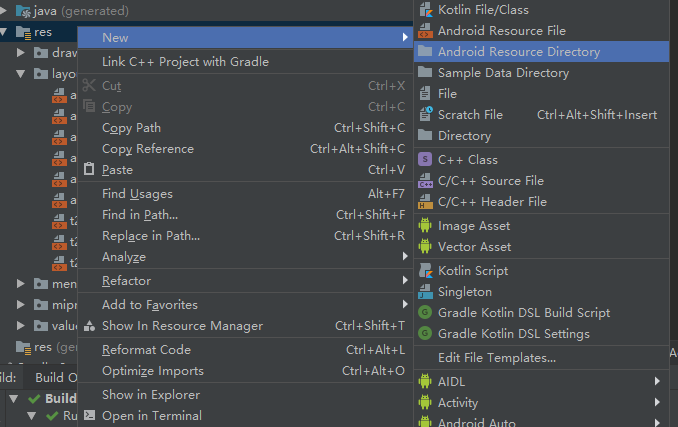
Task: Click the Kotlin File/Class icon
Action: [x=425, y=10]
